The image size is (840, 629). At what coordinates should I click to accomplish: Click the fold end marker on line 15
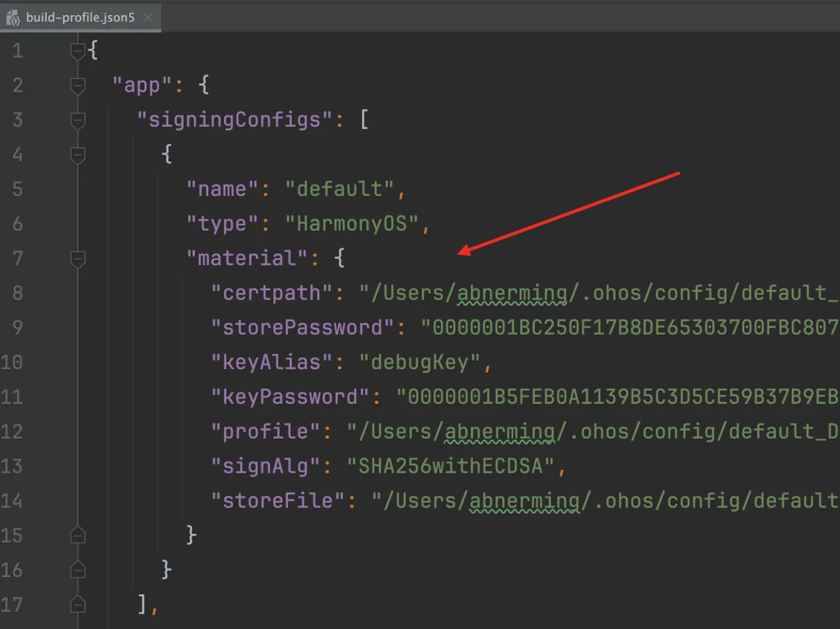77,535
